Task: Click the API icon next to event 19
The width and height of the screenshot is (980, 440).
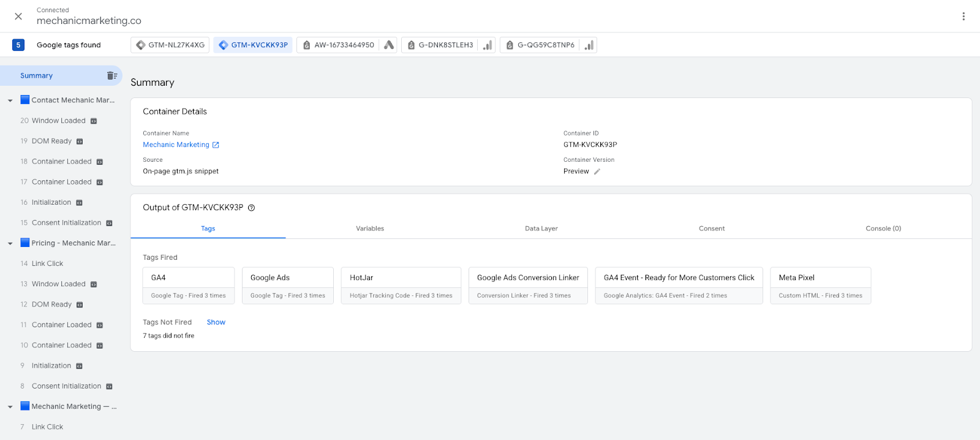Action: (80, 142)
